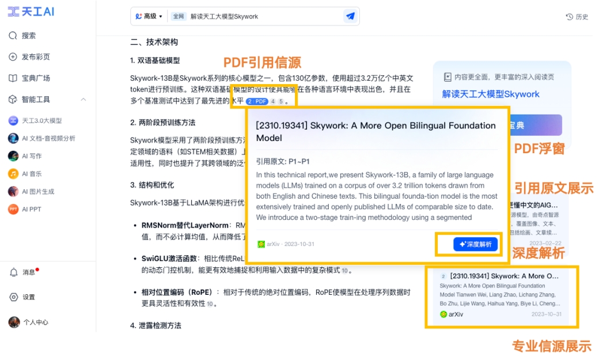Open the 历史 history clock icon
The width and height of the screenshot is (603, 364).
569,17
